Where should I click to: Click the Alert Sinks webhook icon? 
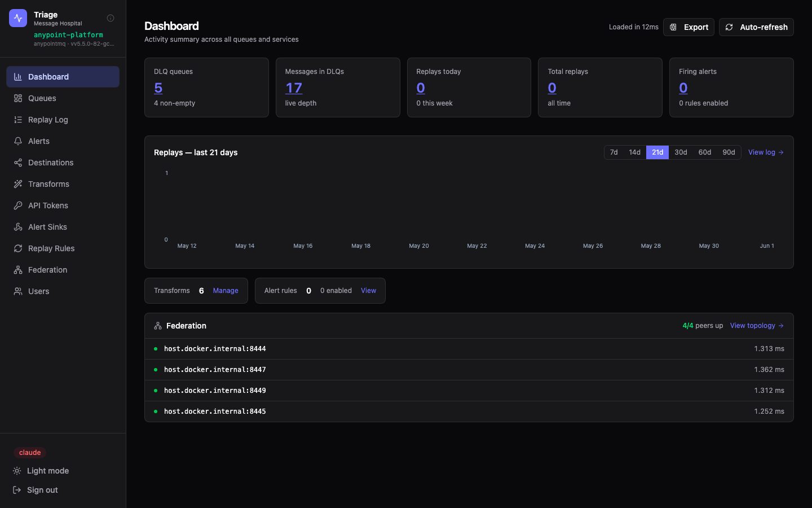click(18, 227)
